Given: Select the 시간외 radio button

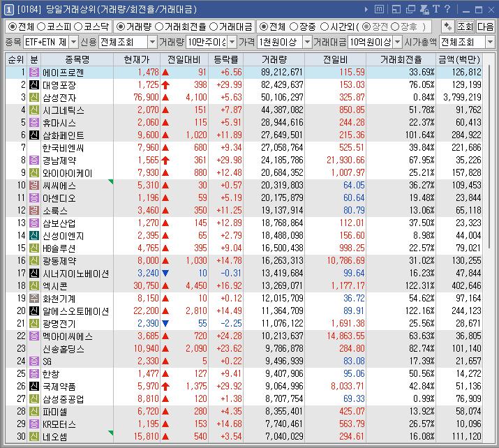Looking at the screenshot, I should 325,27.
